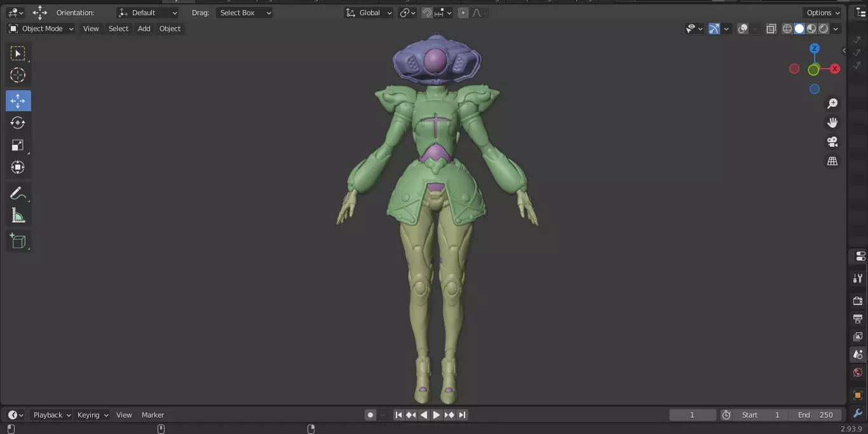This screenshot has width=868, height=434.
Task: Click the pan view hand icon
Action: coord(832,123)
